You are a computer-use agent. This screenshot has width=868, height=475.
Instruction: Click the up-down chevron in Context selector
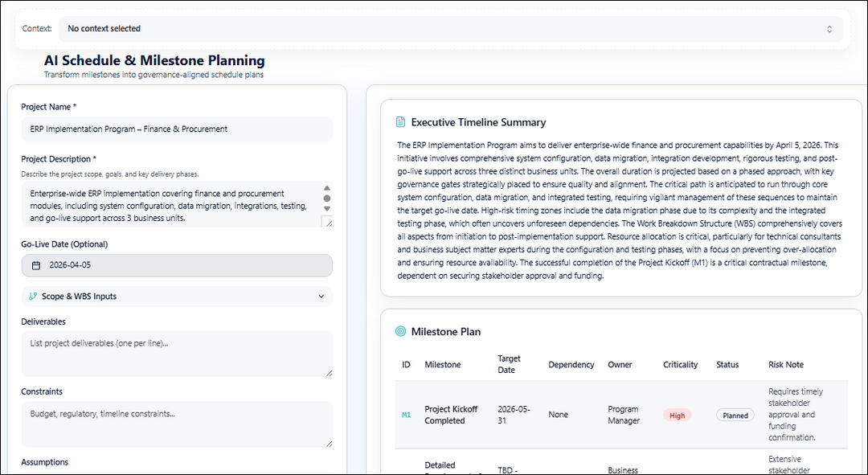[x=829, y=29]
